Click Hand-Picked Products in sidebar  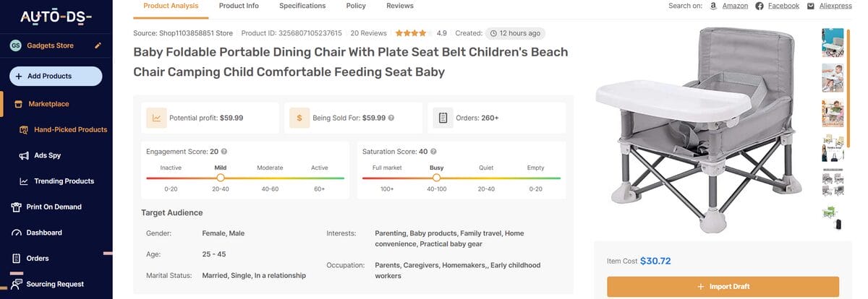pos(70,129)
